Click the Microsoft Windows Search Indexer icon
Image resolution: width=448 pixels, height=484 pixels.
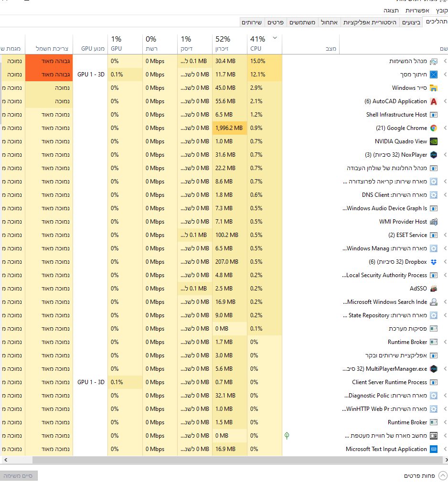(434, 302)
